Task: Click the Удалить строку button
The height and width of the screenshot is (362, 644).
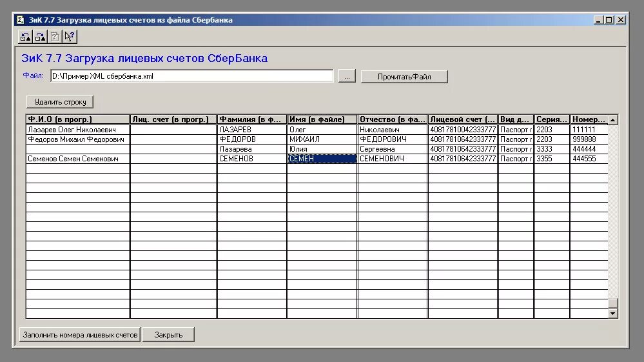Action: pos(60,102)
